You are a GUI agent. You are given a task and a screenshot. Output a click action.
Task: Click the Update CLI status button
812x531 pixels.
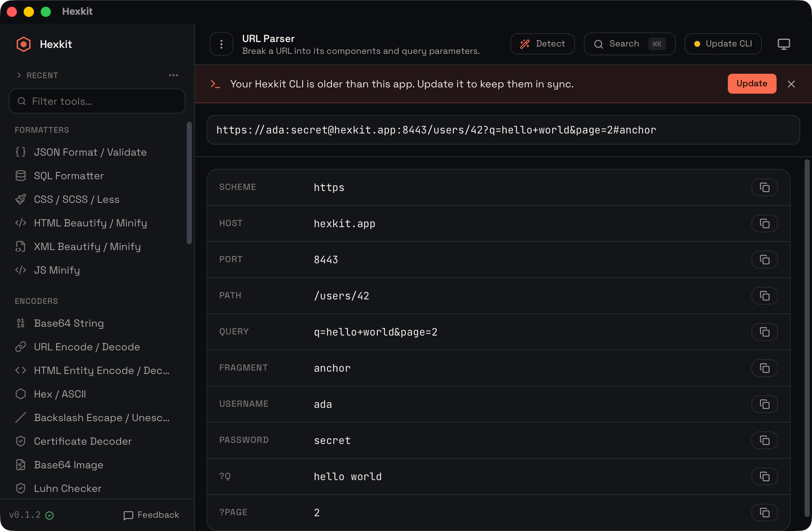point(723,44)
